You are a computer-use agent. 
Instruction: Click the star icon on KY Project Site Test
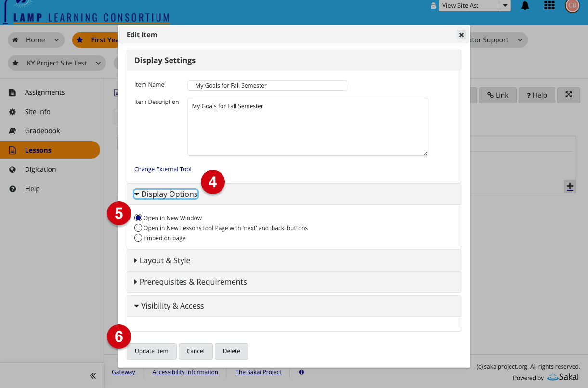pyautogui.click(x=16, y=63)
